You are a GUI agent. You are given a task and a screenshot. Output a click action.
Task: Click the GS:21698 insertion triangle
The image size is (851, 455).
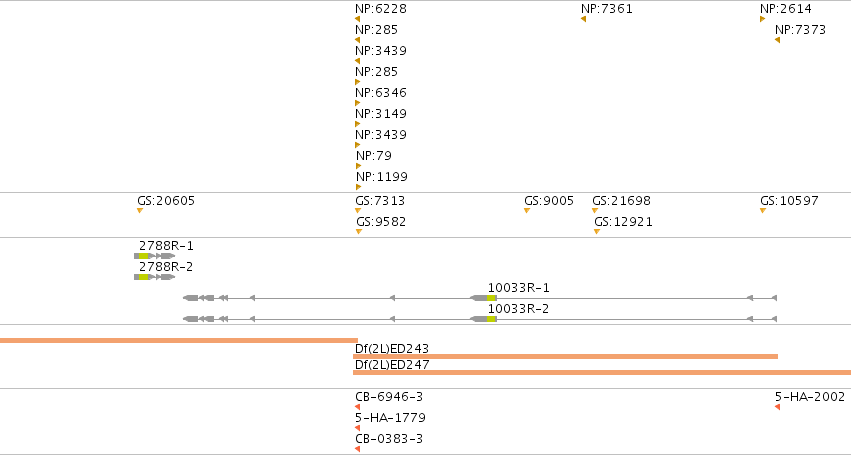click(595, 211)
